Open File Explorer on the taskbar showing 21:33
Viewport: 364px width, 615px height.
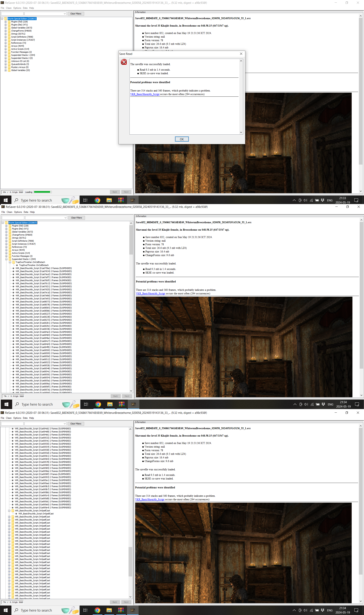pos(109,200)
